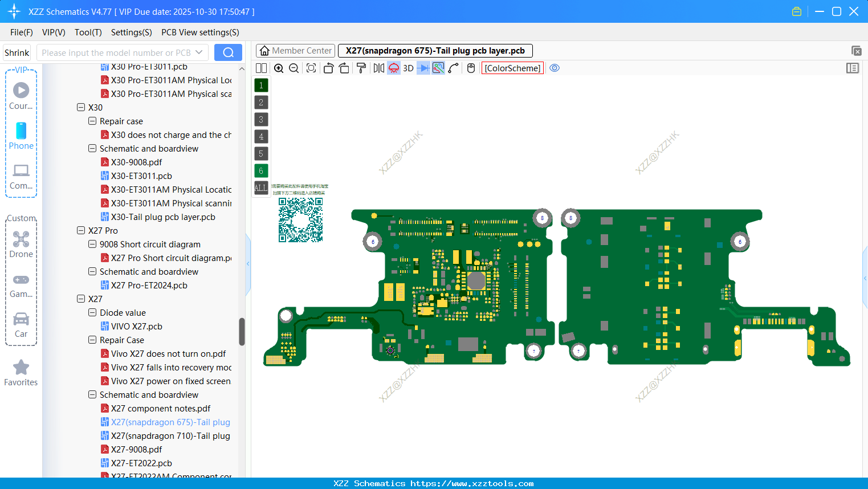
Task: Toggle visibility with the blue eye icon
Action: click(555, 68)
